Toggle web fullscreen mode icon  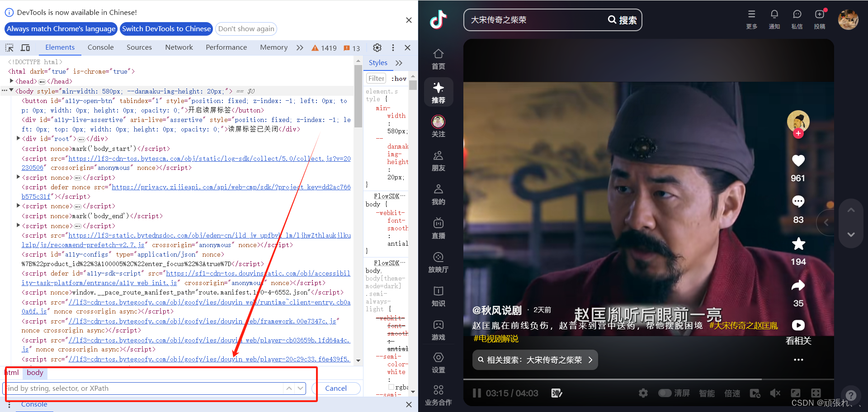[x=795, y=393]
